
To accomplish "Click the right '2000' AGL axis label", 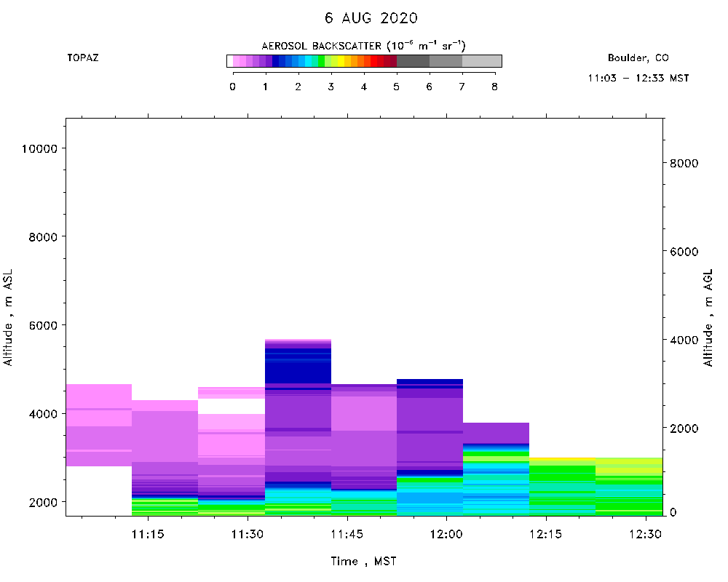I will [684, 428].
